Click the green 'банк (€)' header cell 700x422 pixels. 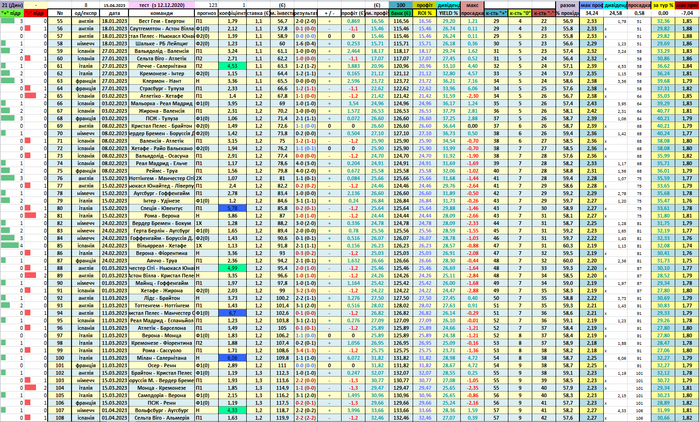tap(400, 13)
